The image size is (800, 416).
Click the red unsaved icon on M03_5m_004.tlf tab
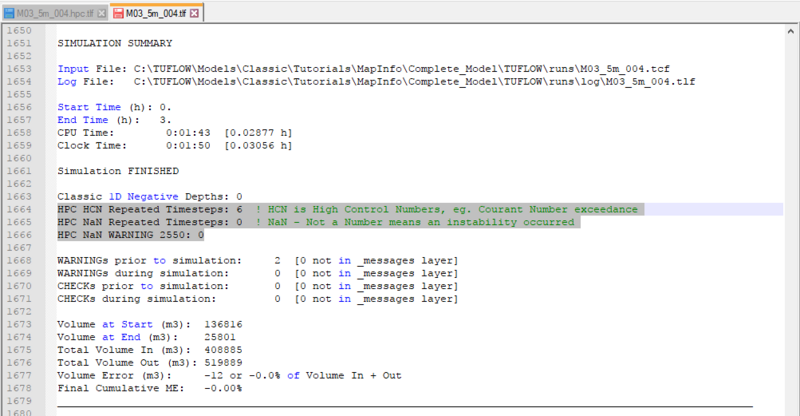(119, 12)
